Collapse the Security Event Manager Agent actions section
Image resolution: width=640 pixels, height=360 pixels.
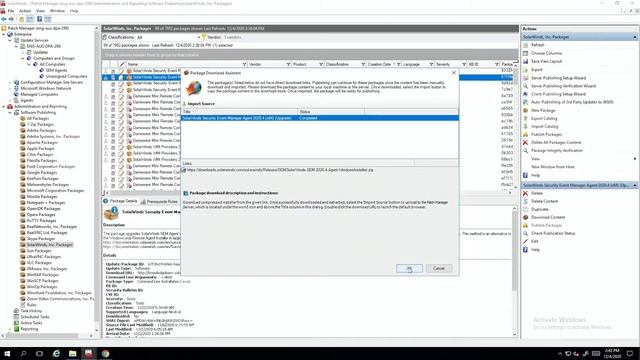pos(635,185)
